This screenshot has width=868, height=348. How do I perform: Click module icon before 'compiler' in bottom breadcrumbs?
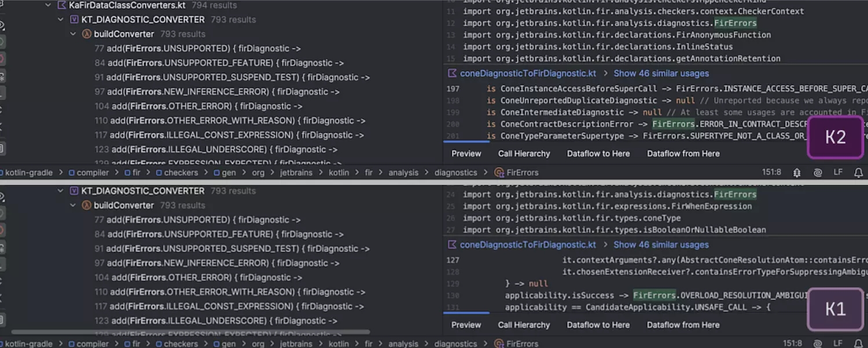pos(72,344)
